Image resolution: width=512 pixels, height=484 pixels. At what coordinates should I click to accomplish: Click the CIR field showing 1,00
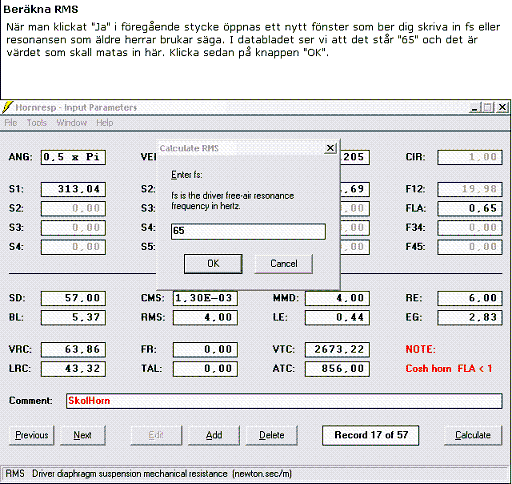(470, 157)
